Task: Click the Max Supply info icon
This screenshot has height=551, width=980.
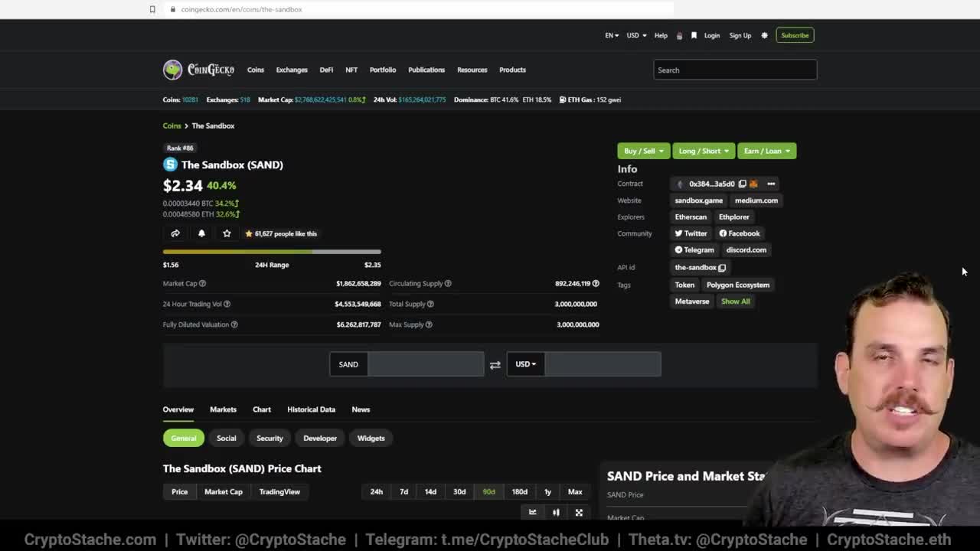Action: pyautogui.click(x=429, y=324)
